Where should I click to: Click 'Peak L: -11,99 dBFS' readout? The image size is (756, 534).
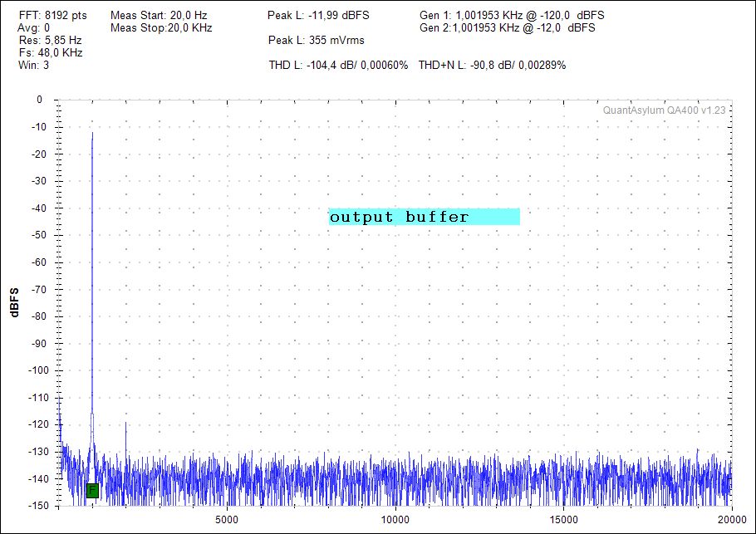[318, 16]
